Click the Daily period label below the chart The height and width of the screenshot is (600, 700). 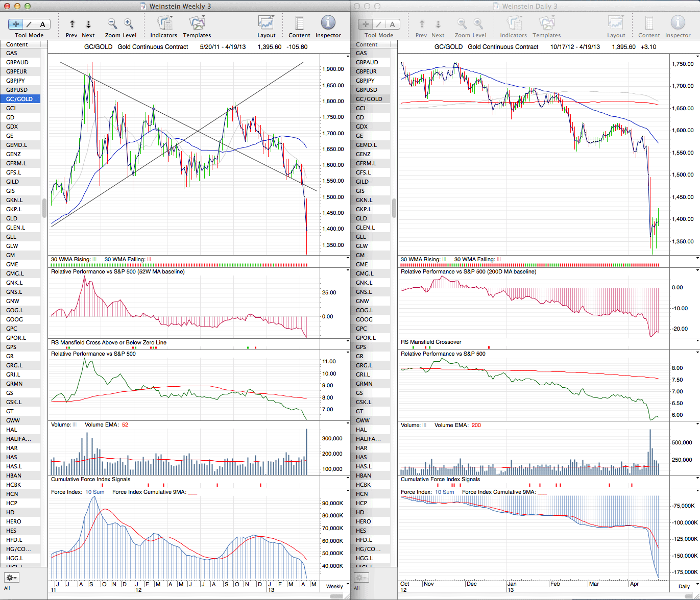click(684, 586)
